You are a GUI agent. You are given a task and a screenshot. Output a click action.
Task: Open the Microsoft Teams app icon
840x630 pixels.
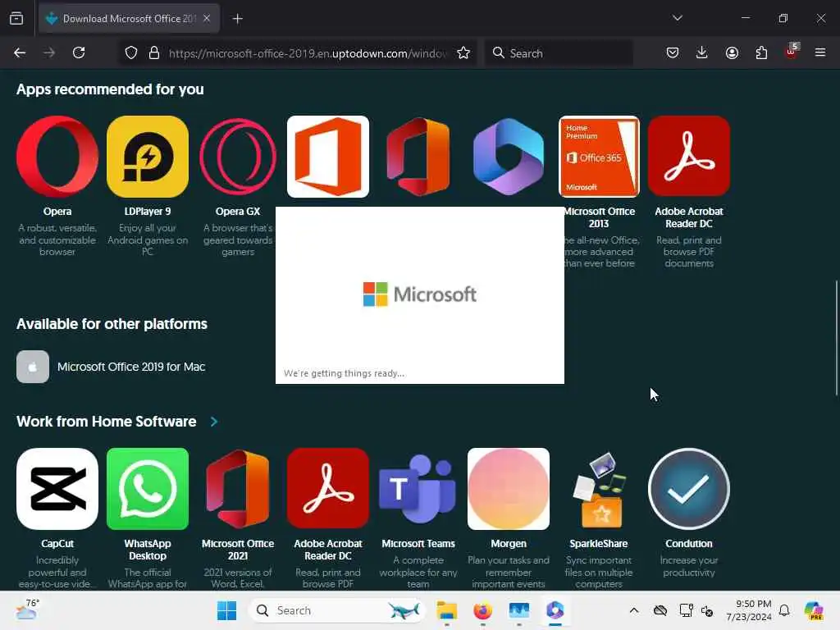(418, 489)
